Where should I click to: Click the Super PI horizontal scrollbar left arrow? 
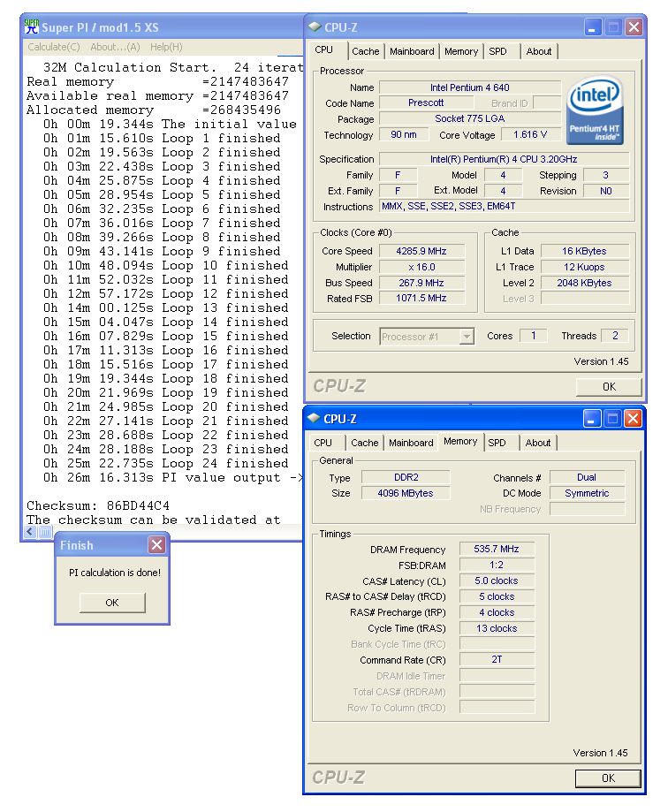30,531
